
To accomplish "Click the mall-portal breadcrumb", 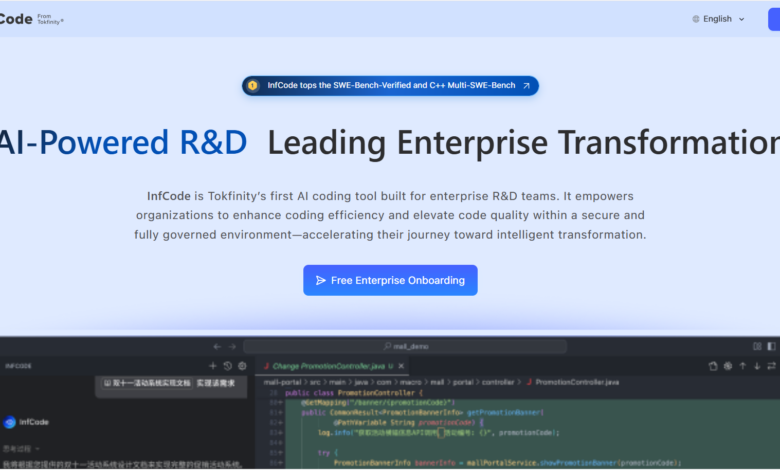I will [x=283, y=382].
